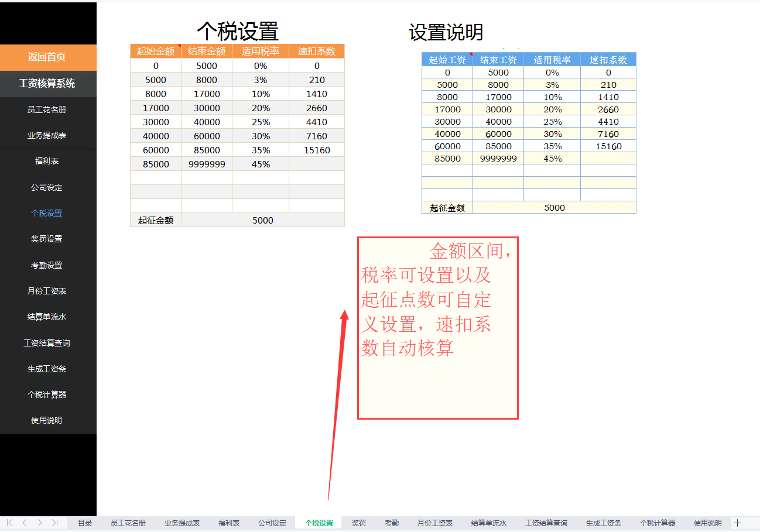
Task: Click the 返回首页 button in the sidebar
Action: [48, 58]
